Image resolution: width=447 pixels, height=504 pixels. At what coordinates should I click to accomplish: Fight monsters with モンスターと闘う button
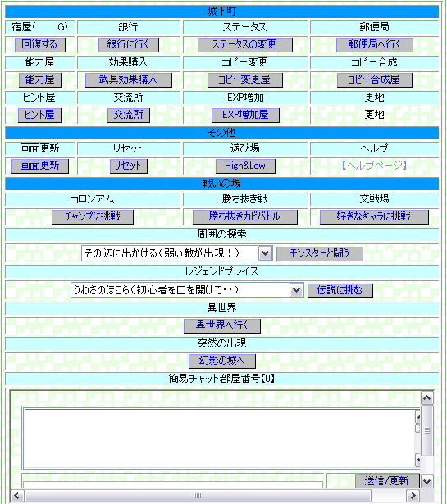tap(320, 253)
